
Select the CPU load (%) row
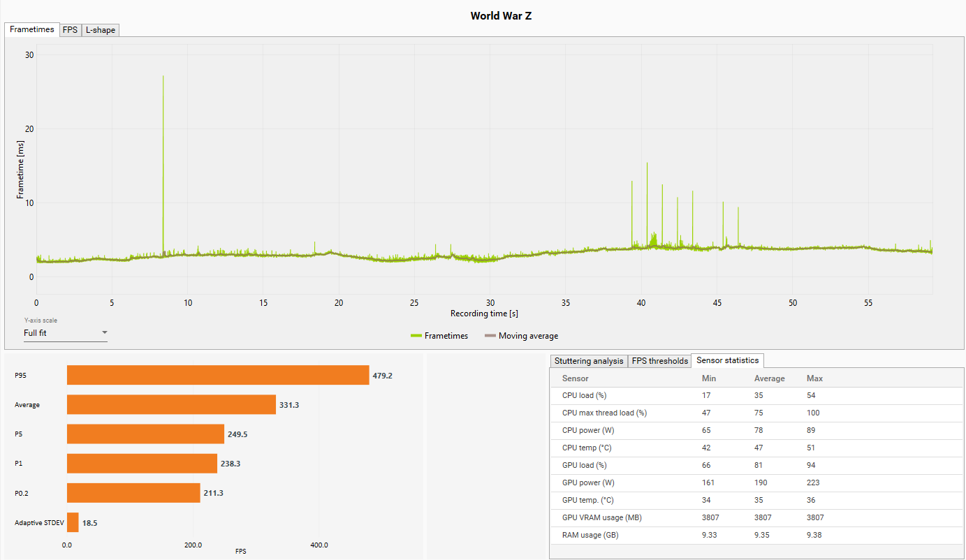pos(756,395)
